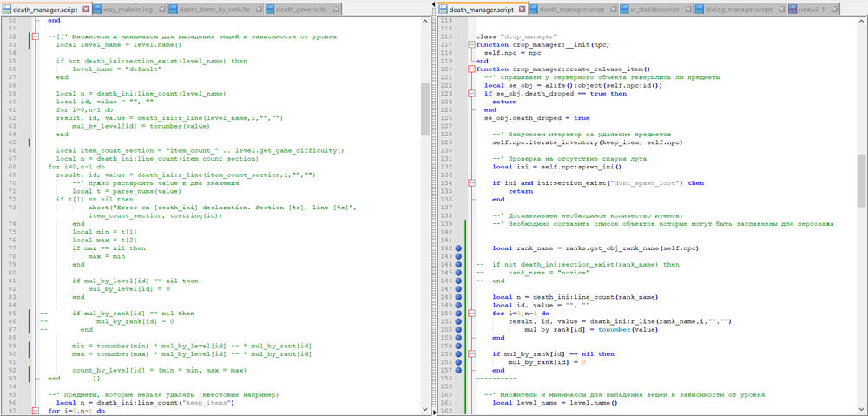The image size is (868, 416).
Task: Collapse the death_droped if-block fold, line 123
Action: click(471, 94)
